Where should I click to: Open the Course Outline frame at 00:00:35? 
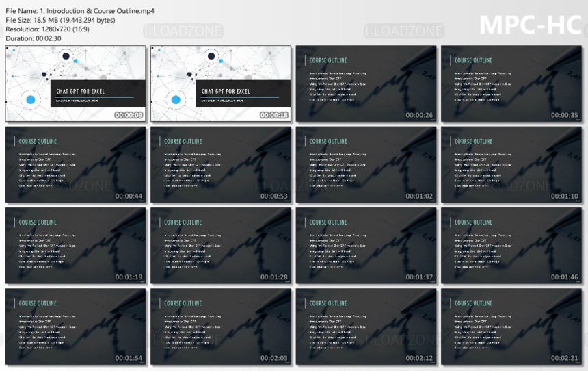pyautogui.click(x=511, y=84)
